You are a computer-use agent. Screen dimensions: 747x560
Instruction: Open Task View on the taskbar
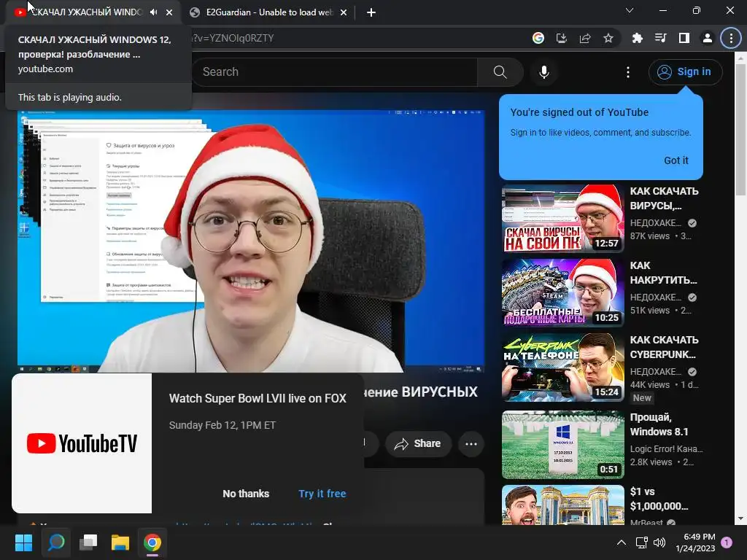(x=88, y=542)
